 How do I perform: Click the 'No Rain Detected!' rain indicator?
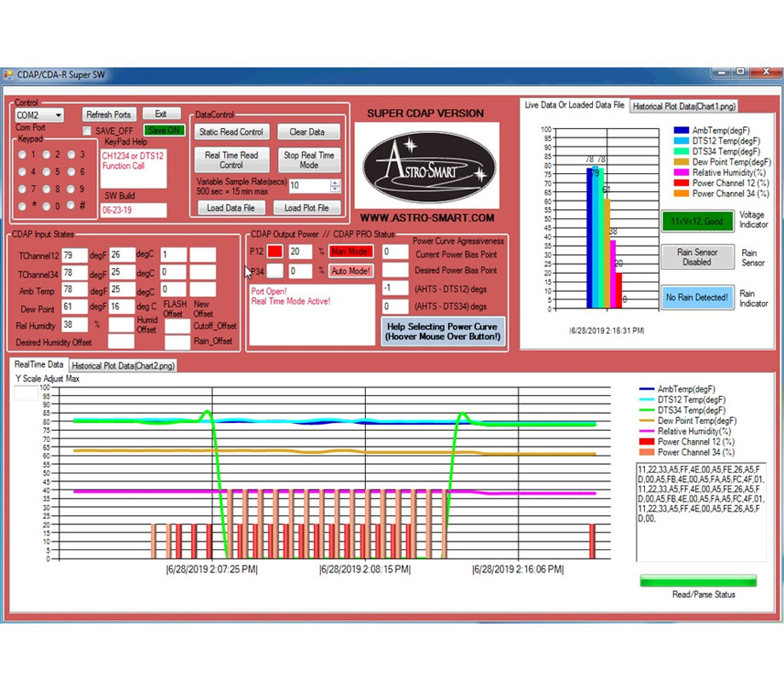point(696,297)
